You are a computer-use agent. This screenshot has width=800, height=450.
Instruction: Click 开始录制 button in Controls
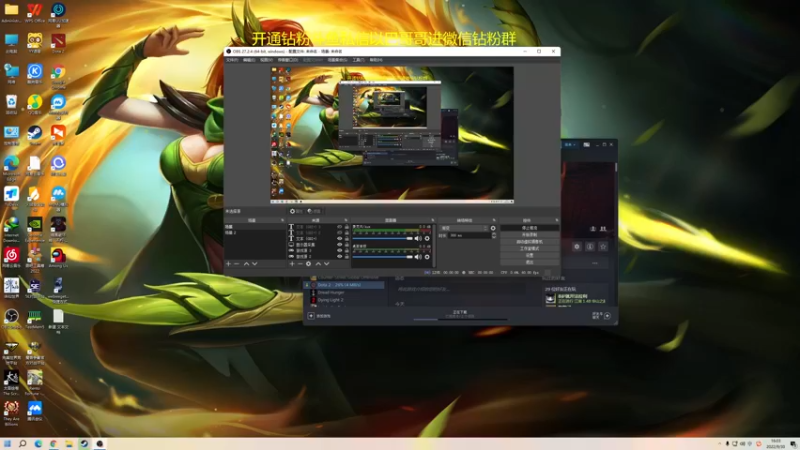pyautogui.click(x=530, y=235)
